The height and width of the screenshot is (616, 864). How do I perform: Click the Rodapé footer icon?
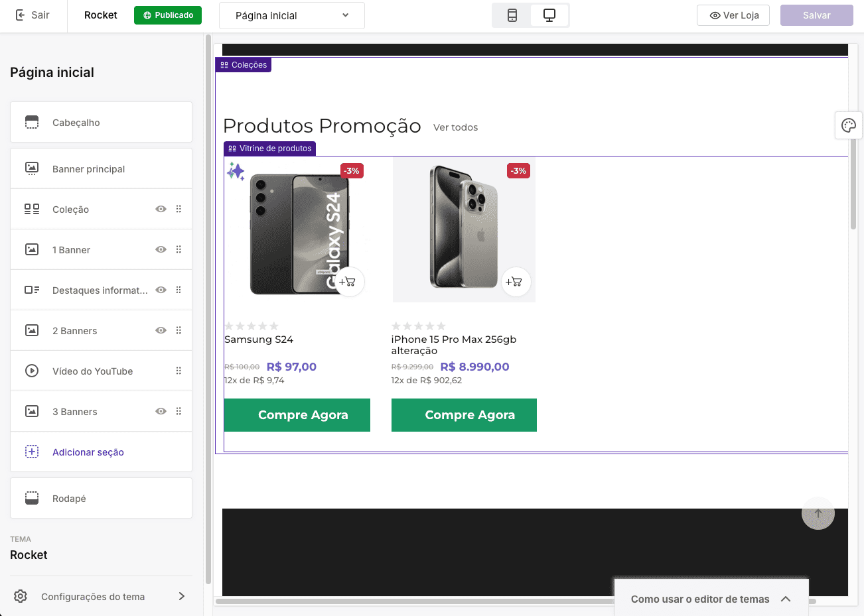[32, 498]
